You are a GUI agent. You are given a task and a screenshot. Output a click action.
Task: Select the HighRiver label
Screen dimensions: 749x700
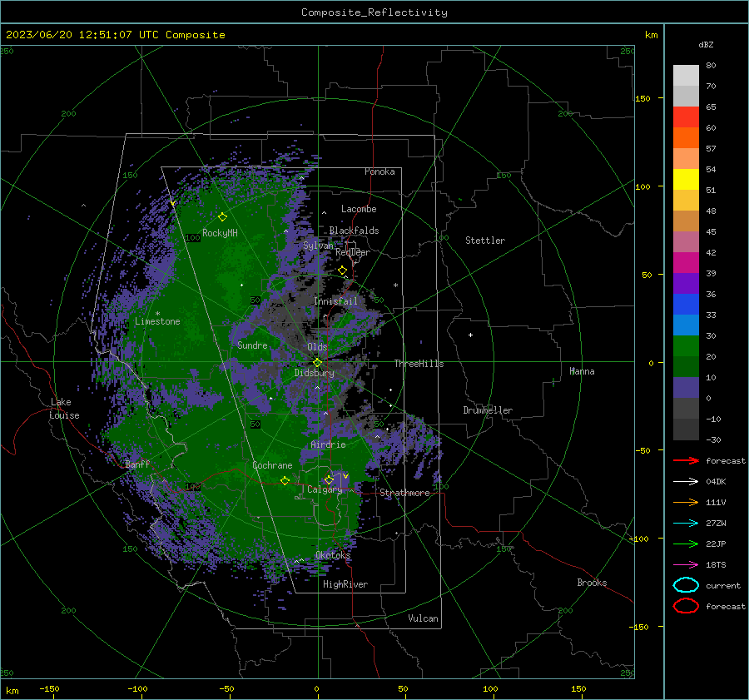point(345,584)
